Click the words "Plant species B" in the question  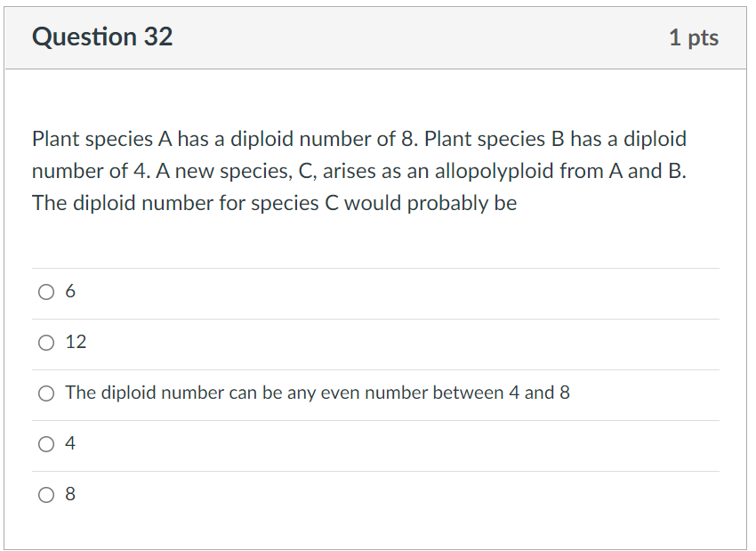(494, 139)
